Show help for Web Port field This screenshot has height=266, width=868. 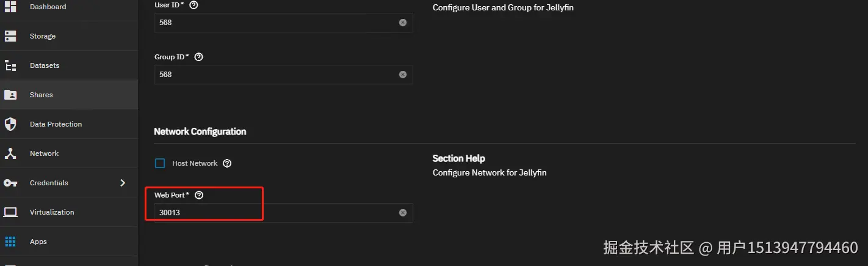198,195
